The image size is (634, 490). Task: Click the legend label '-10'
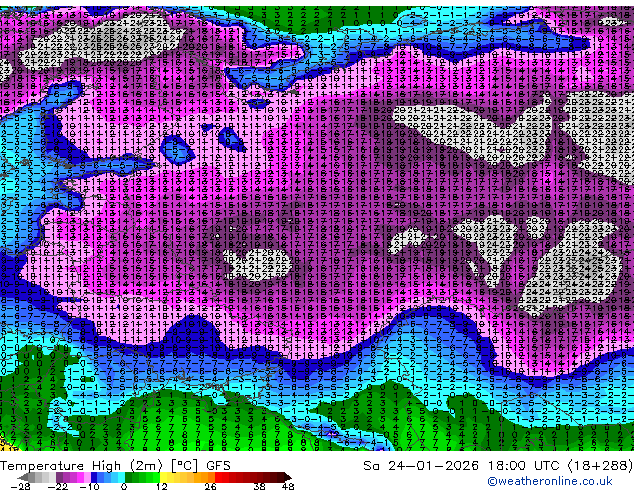point(89,486)
